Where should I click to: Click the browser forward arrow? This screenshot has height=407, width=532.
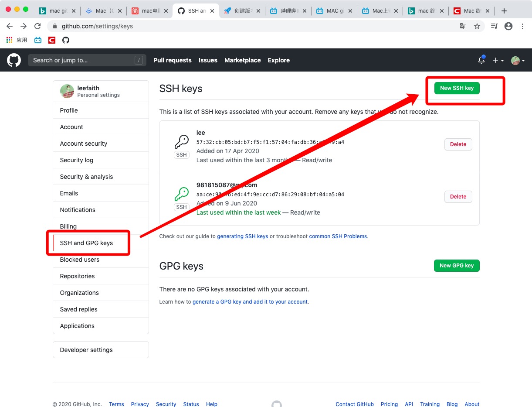24,26
